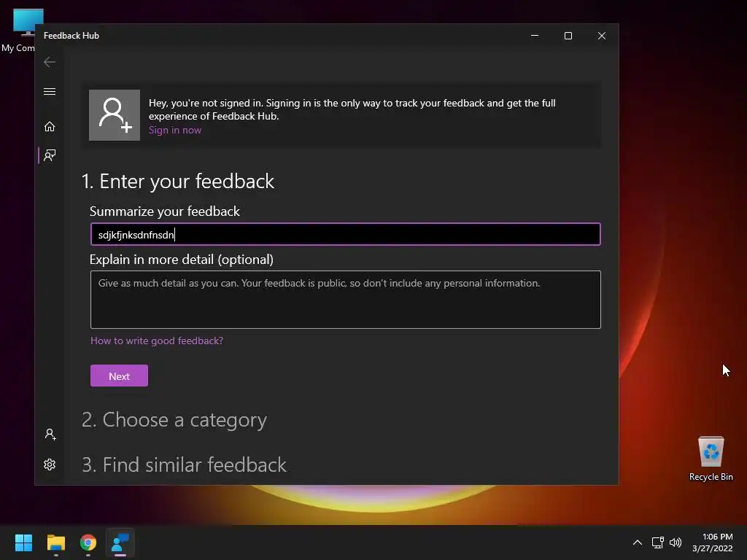Screen dimensions: 747x560
Task: Show hidden system tray icons
Action: pyautogui.click(x=638, y=542)
